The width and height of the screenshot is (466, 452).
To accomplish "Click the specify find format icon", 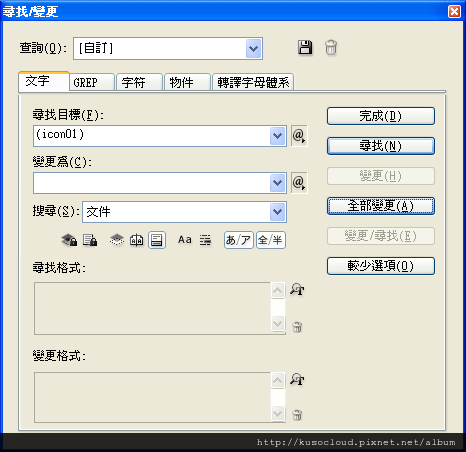I will [x=297, y=289].
